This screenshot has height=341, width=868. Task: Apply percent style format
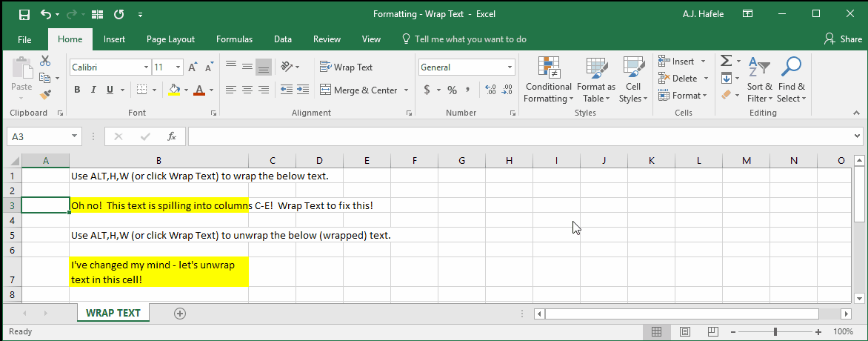click(453, 90)
